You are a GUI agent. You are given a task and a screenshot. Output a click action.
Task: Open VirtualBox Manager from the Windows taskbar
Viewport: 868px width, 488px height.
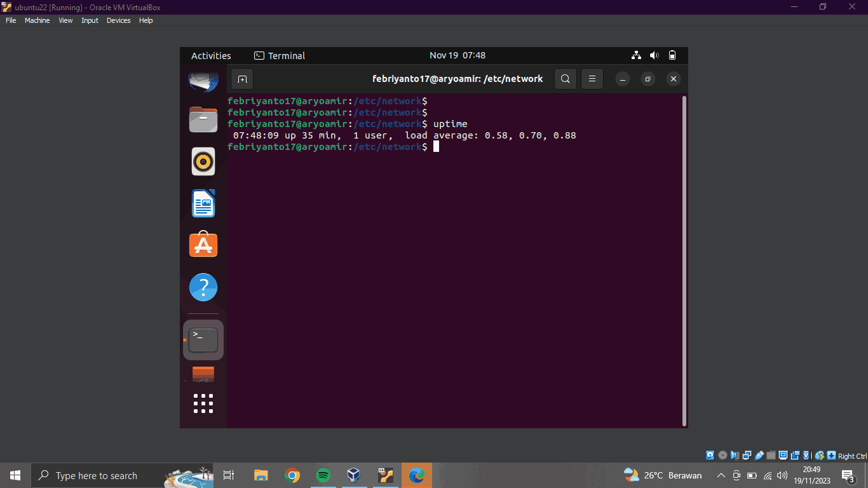[x=354, y=475]
